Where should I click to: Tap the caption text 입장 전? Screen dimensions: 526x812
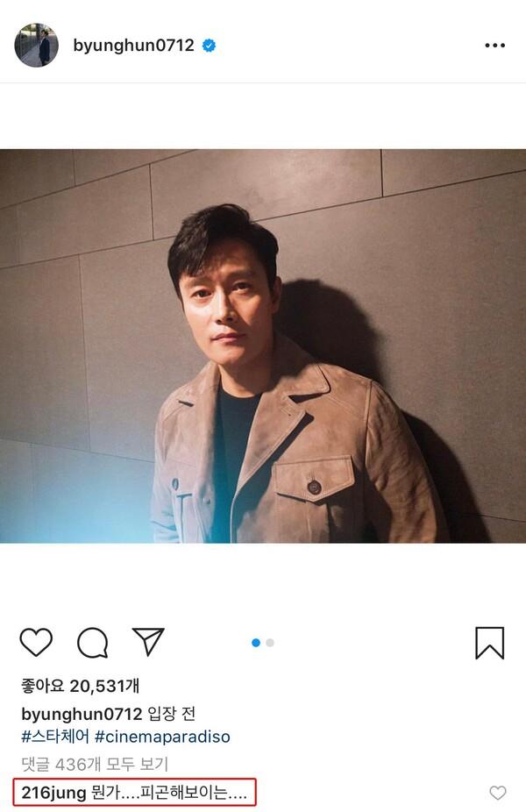171,714
